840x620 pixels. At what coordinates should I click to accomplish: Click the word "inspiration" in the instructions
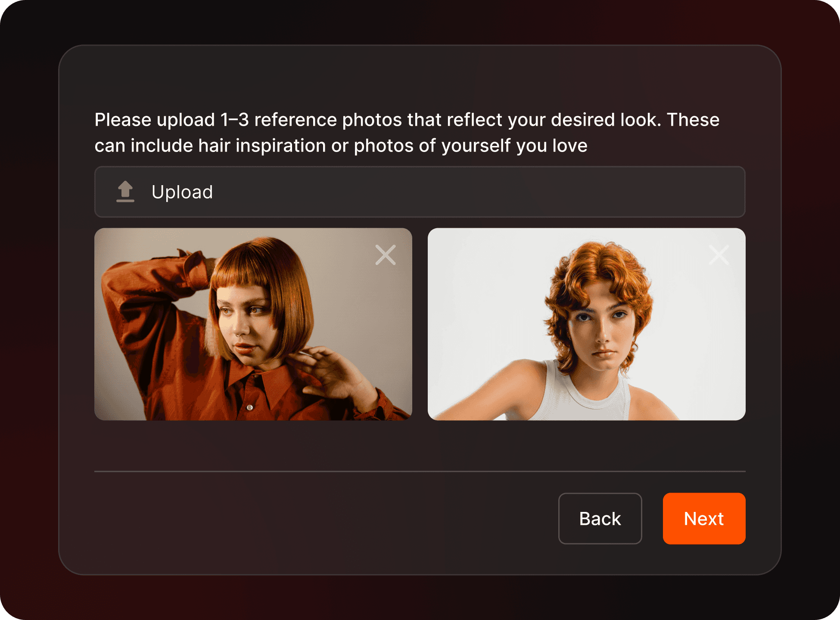tap(281, 146)
